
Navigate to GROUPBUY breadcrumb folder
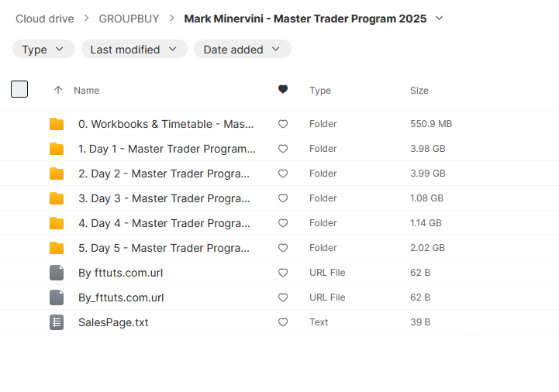coord(129,19)
